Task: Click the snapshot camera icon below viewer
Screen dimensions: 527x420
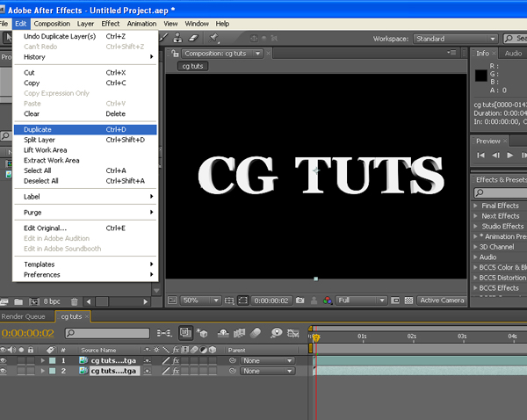Action: tap(300, 301)
